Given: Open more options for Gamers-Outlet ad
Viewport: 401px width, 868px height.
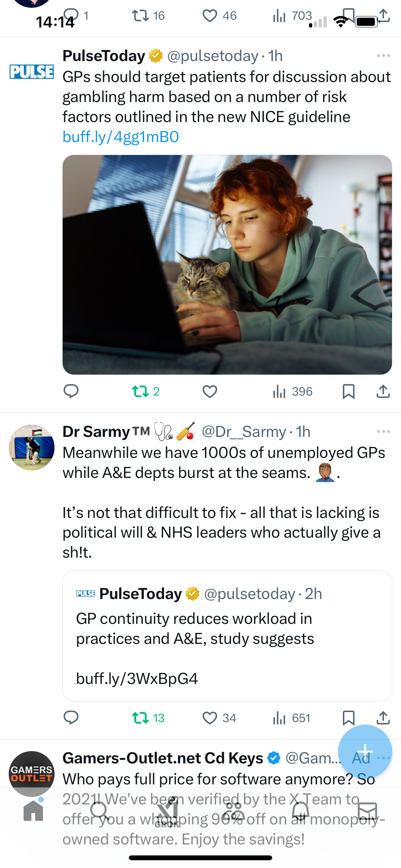Looking at the screenshot, I should 384,758.
